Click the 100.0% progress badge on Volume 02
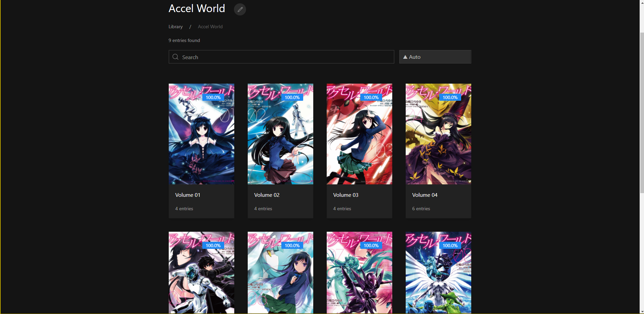Screen dimensions: 644x314 [x=292, y=97]
